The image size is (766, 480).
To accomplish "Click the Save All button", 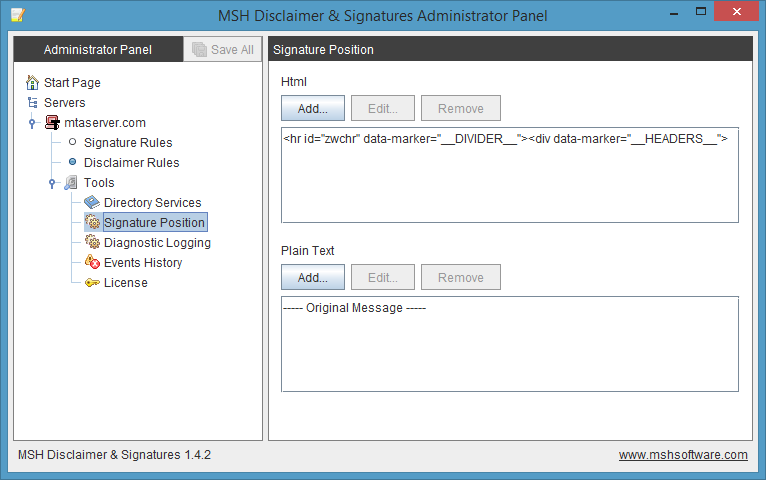I will point(223,50).
